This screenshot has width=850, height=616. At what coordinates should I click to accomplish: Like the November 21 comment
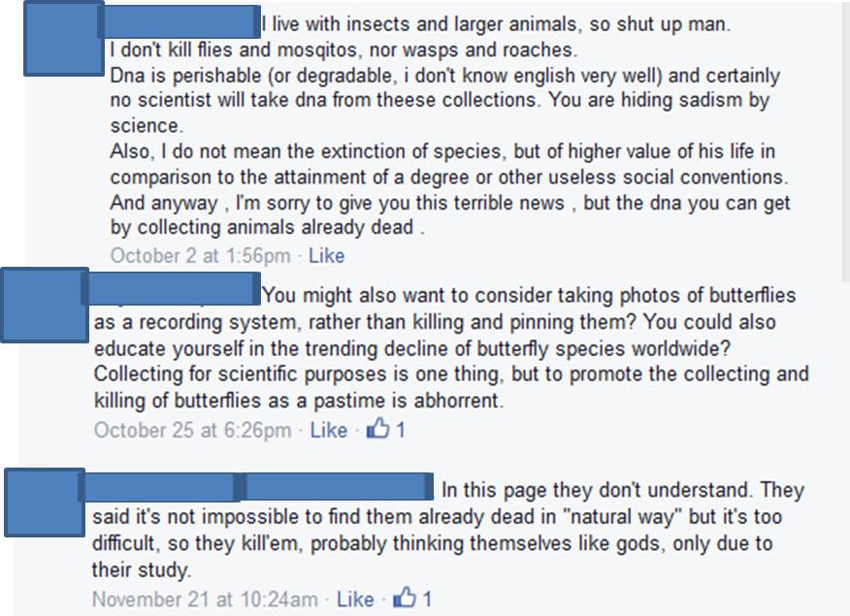[355, 600]
